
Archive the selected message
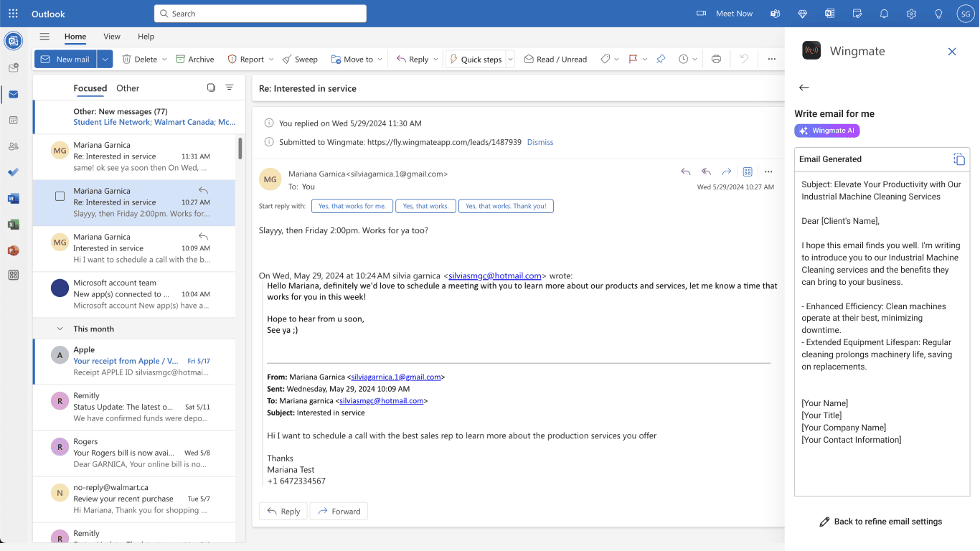(195, 59)
